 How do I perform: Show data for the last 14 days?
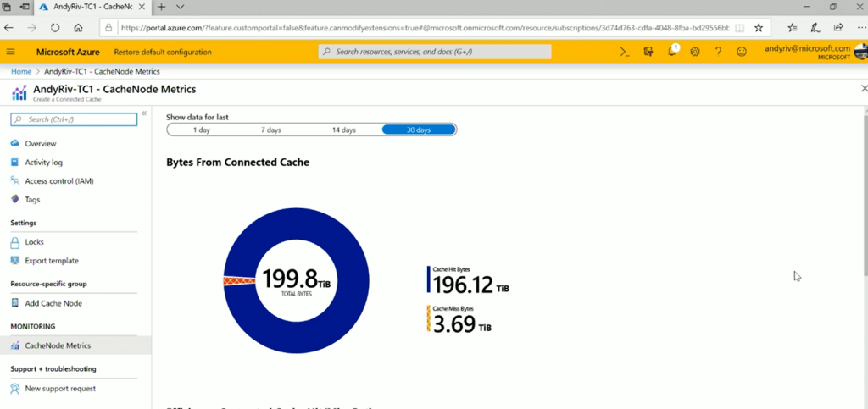point(344,130)
